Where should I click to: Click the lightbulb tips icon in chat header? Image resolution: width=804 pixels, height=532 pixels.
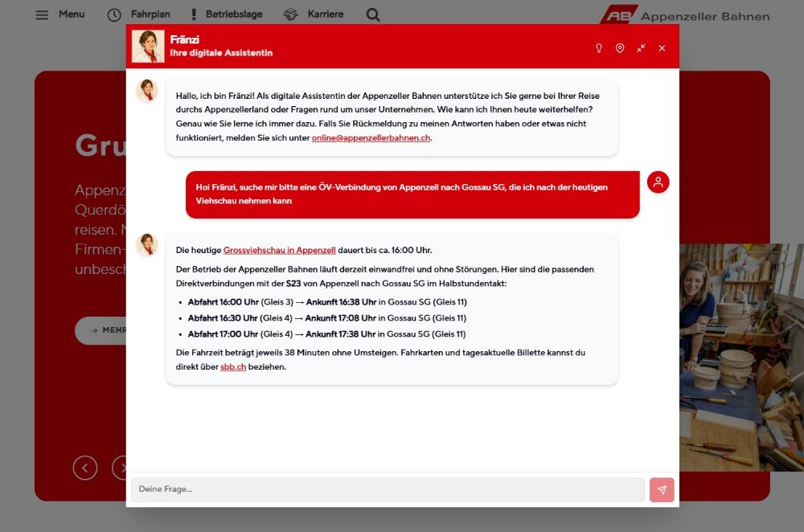[x=598, y=48]
